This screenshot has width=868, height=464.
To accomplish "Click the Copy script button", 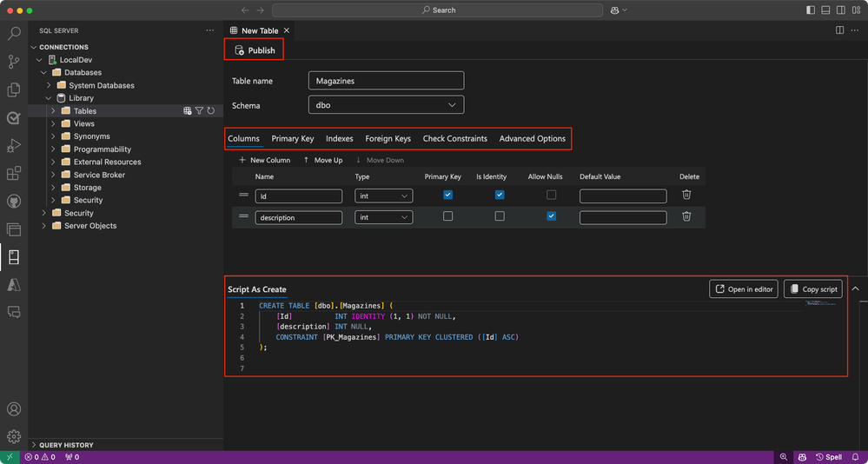I will [x=812, y=289].
